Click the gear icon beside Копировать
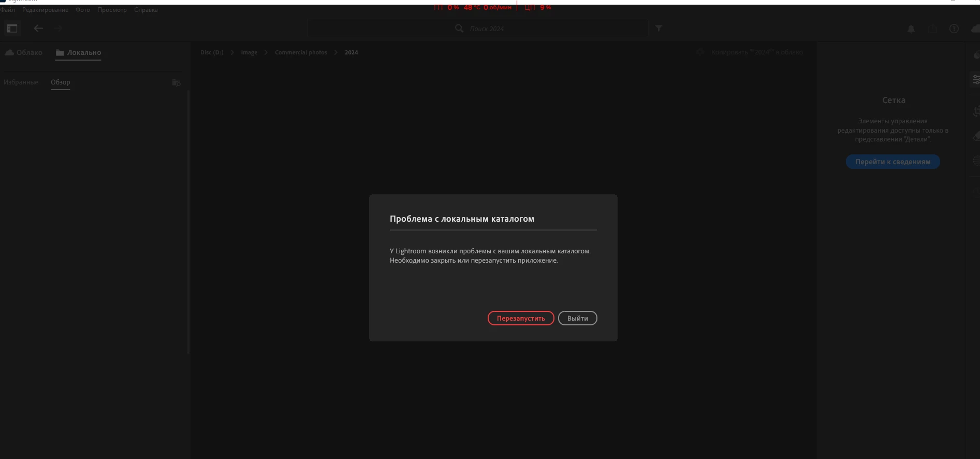This screenshot has height=459, width=980. 700,52
